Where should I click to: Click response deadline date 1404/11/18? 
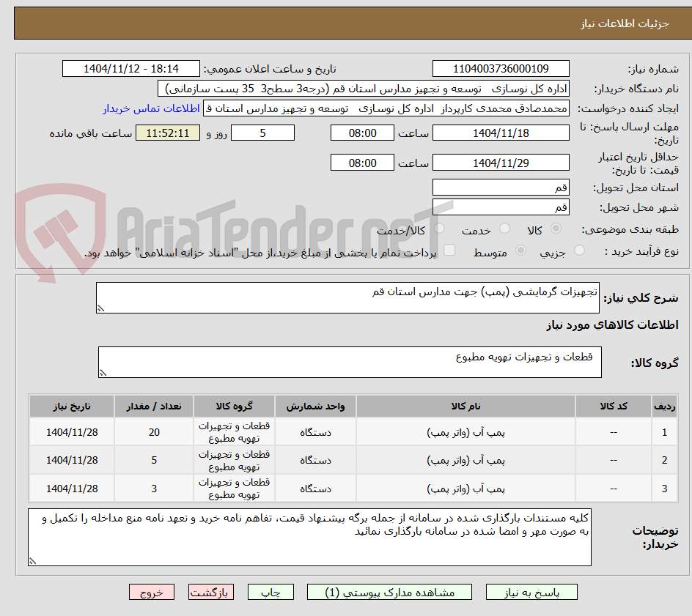click(x=501, y=133)
